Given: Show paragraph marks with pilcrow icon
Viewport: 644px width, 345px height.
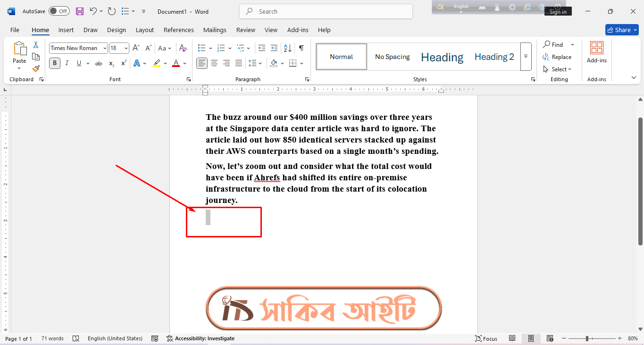Looking at the screenshot, I should [x=301, y=48].
